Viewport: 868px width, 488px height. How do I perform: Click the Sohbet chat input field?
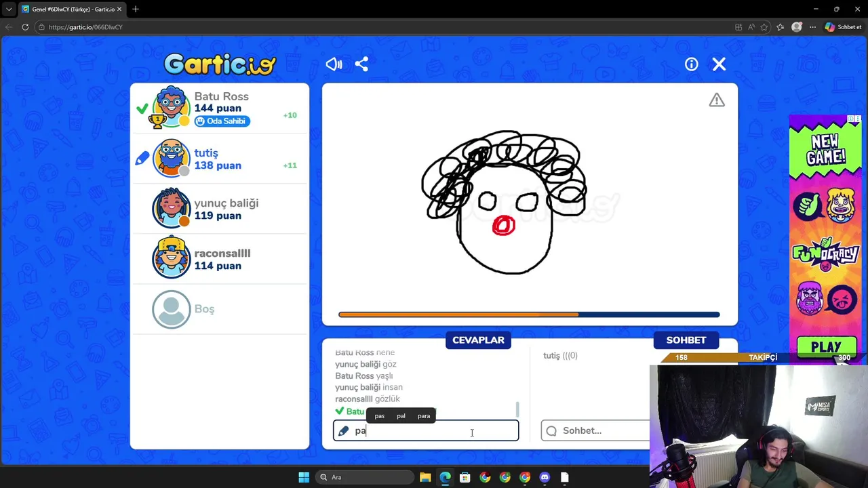[595, 431]
